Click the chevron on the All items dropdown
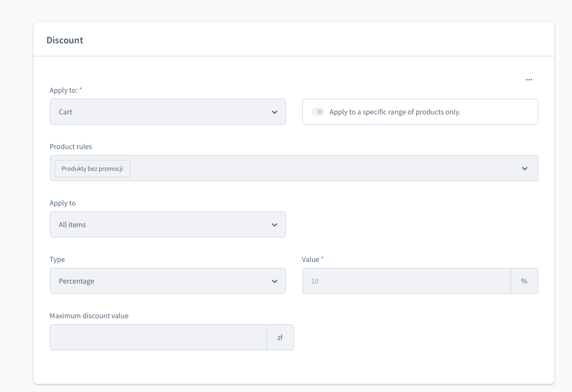The height and width of the screenshot is (392, 572). tap(275, 224)
